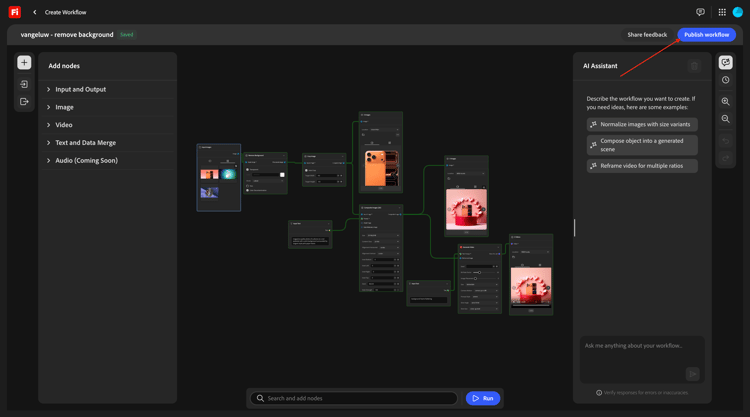This screenshot has width=750, height=417.
Task: Click the info icon beside Verify responses
Action: [x=599, y=393]
